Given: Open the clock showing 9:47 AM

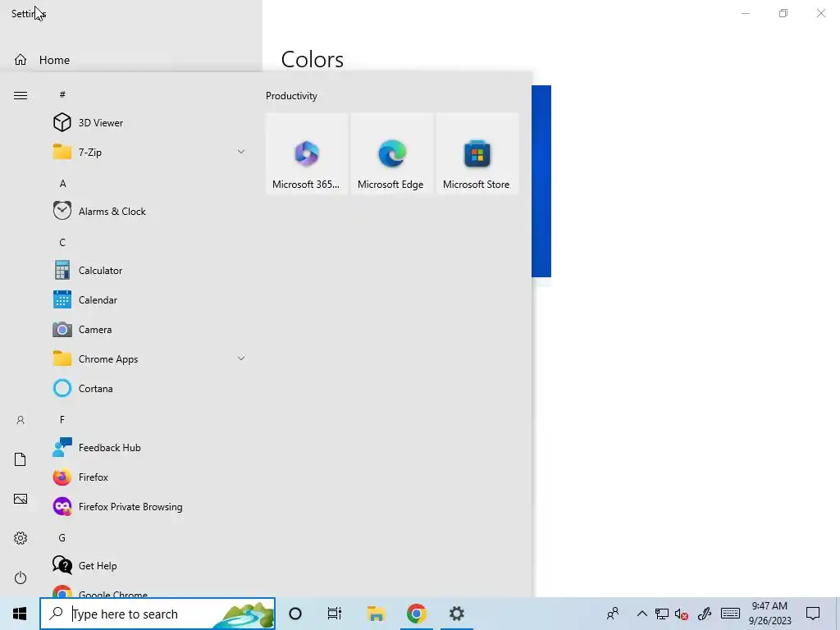Looking at the screenshot, I should [769, 614].
